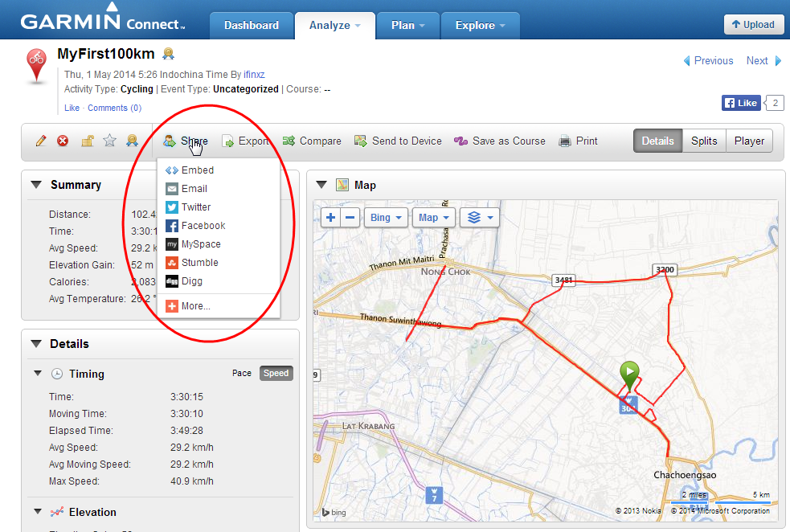Click the Elevation chart icon
This screenshot has height=532, width=790.
tap(57, 512)
